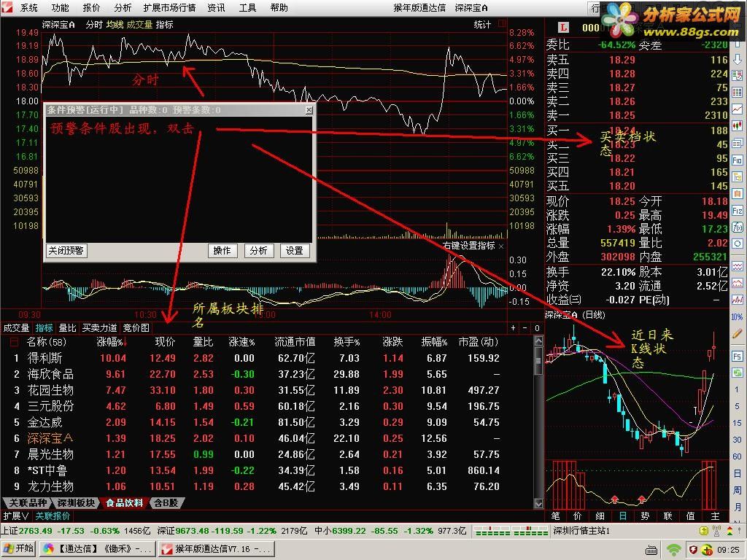Click the circle icon in right sidebar
The height and width of the screenshot is (560, 747).
pos(737,244)
